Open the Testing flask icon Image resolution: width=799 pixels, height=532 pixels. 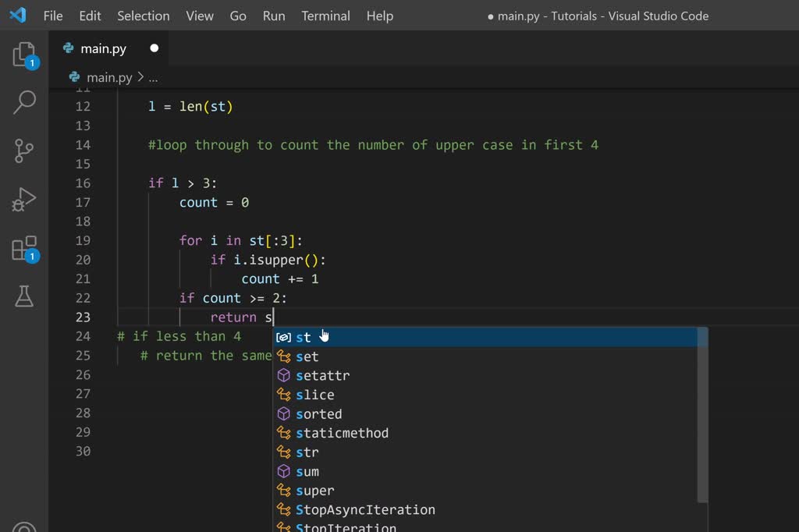point(24,296)
